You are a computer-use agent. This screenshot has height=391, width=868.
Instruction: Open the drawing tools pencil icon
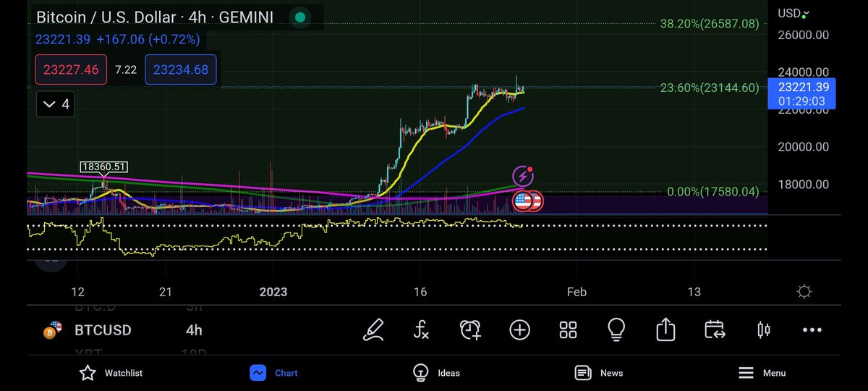373,330
